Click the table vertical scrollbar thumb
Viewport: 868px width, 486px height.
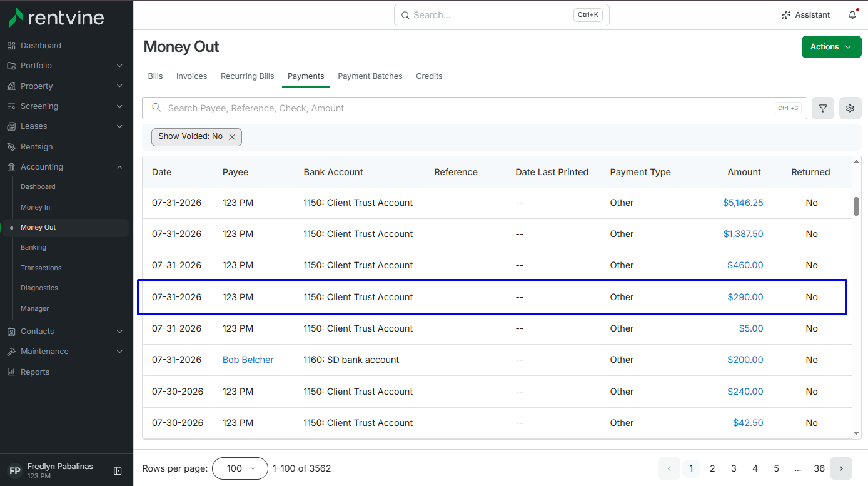tap(856, 206)
